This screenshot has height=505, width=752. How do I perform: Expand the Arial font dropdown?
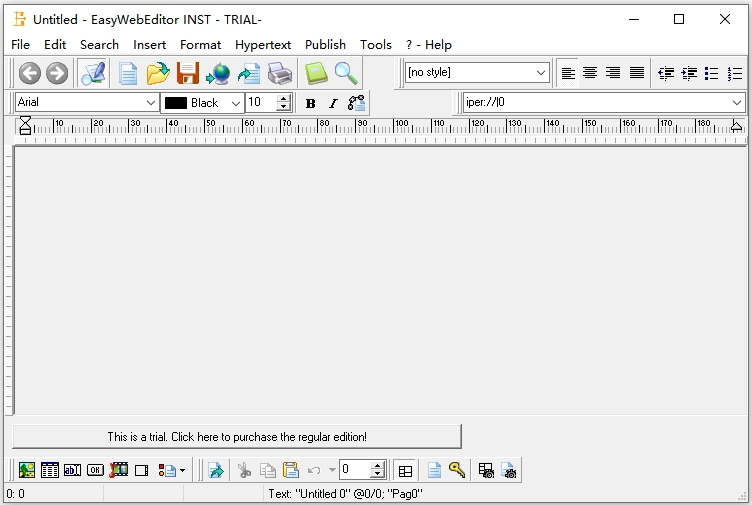pos(151,103)
